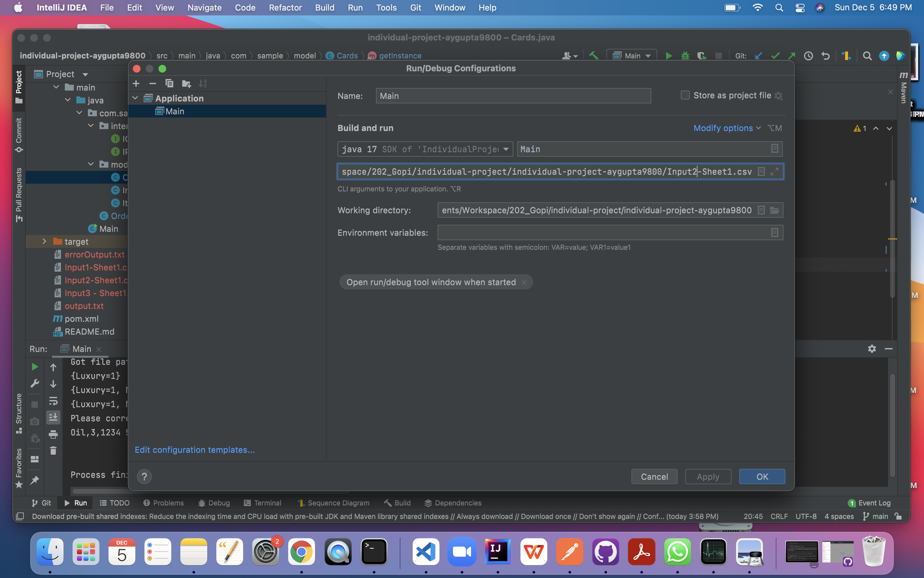Toggle scroll to end in Run console
Viewport: 924px width, 578px height.
point(53,417)
